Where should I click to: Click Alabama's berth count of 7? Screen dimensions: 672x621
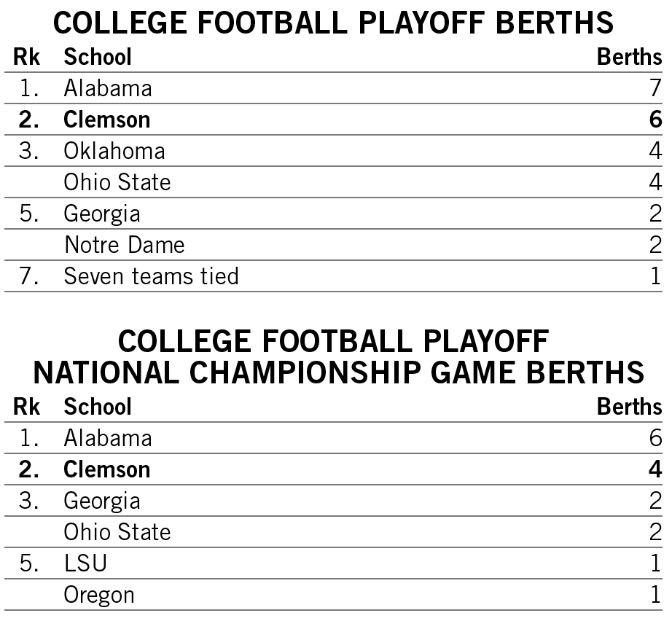pyautogui.click(x=655, y=88)
